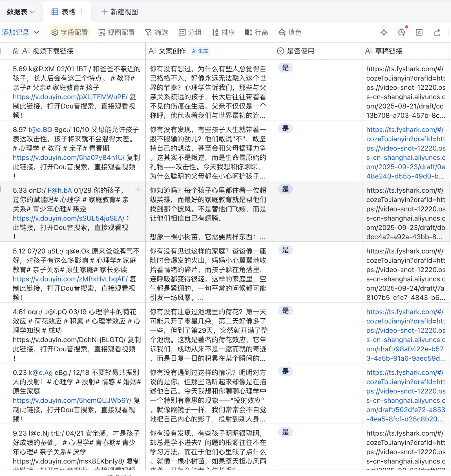This screenshot has width=451, height=476.
Task: Open douyin link 5hemQUJWb6Y
Action: coord(72,400)
